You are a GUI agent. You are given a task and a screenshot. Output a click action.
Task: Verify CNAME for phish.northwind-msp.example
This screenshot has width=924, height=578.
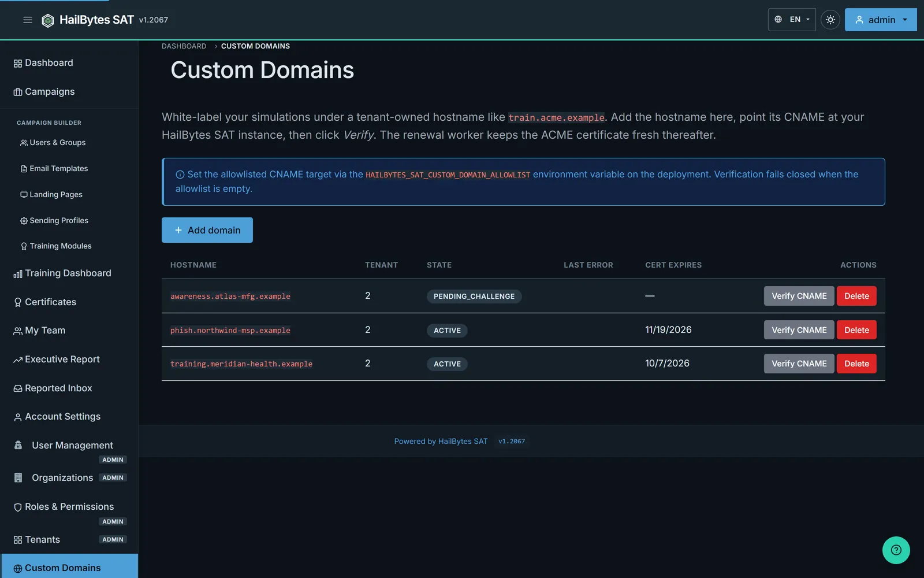tap(799, 330)
